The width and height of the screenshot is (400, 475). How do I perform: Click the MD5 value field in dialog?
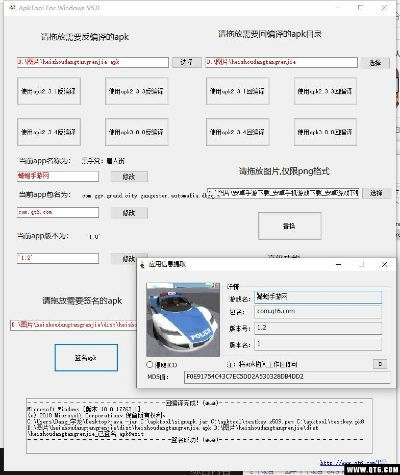287,377
